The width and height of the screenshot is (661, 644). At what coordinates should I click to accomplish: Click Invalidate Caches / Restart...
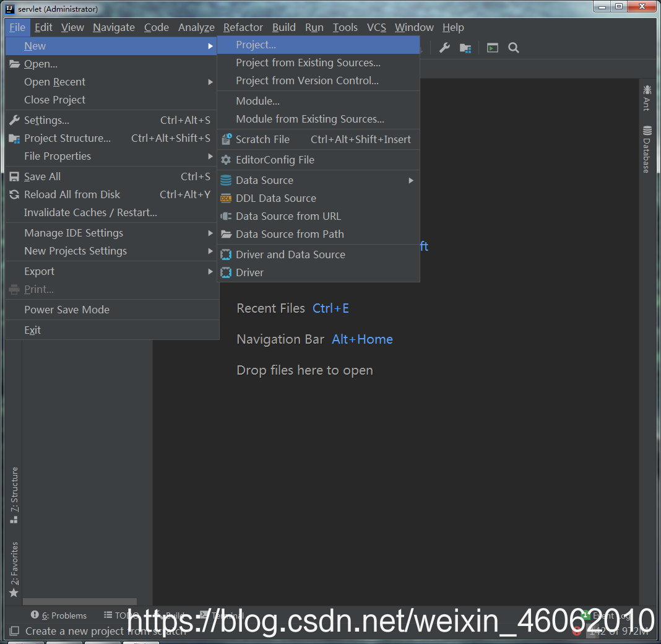111,212
